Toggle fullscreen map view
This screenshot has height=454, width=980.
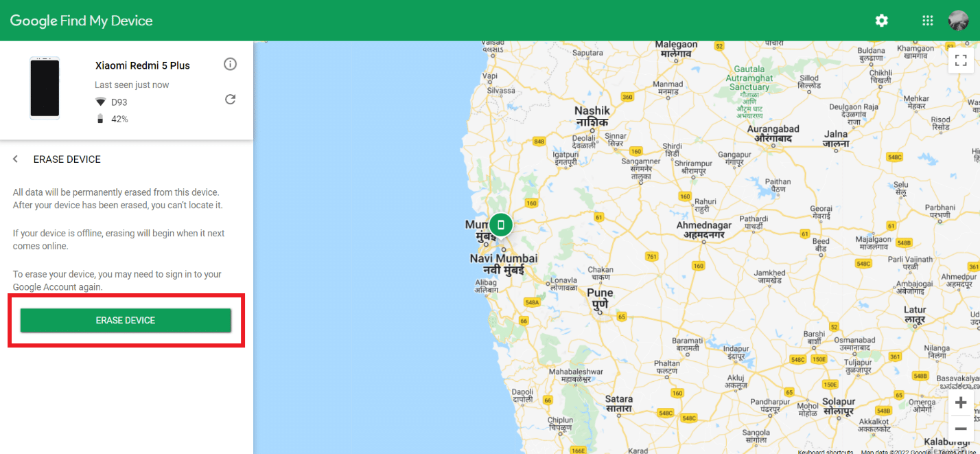coord(961,60)
